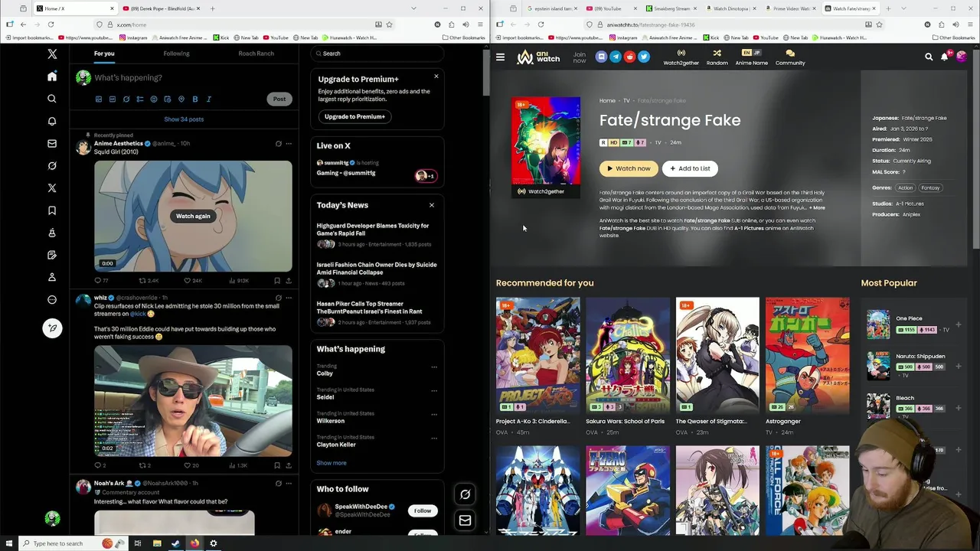The height and width of the screenshot is (551, 980).
Task: Open Grok icon in X sidebar
Action: pos(52,165)
